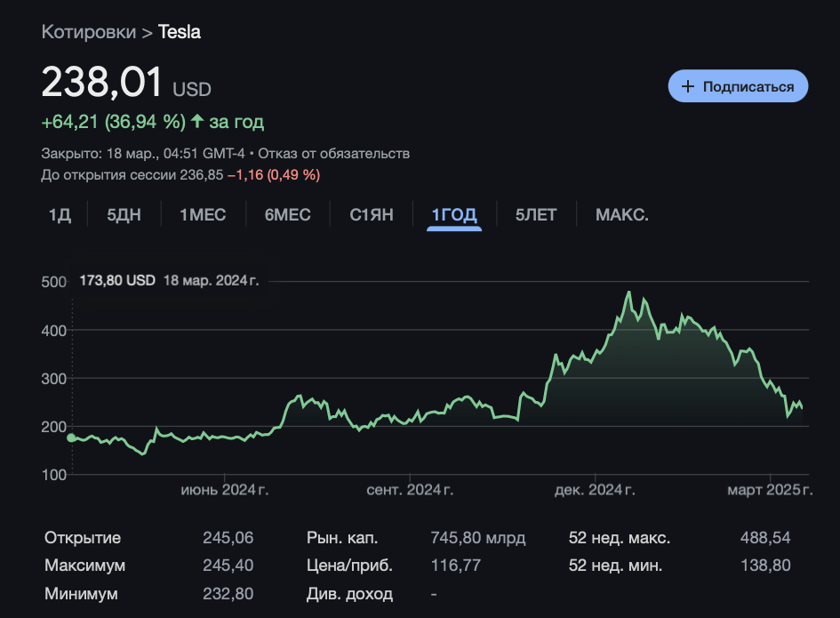Click the Минимум value 232,80
The image size is (840, 618).
(x=228, y=594)
